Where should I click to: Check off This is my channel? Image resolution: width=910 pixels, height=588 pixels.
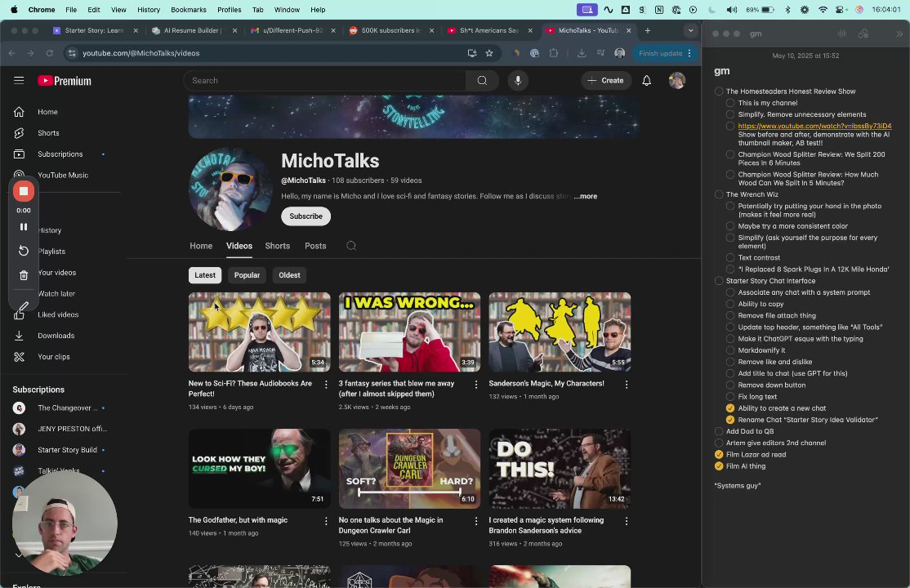[730, 103]
